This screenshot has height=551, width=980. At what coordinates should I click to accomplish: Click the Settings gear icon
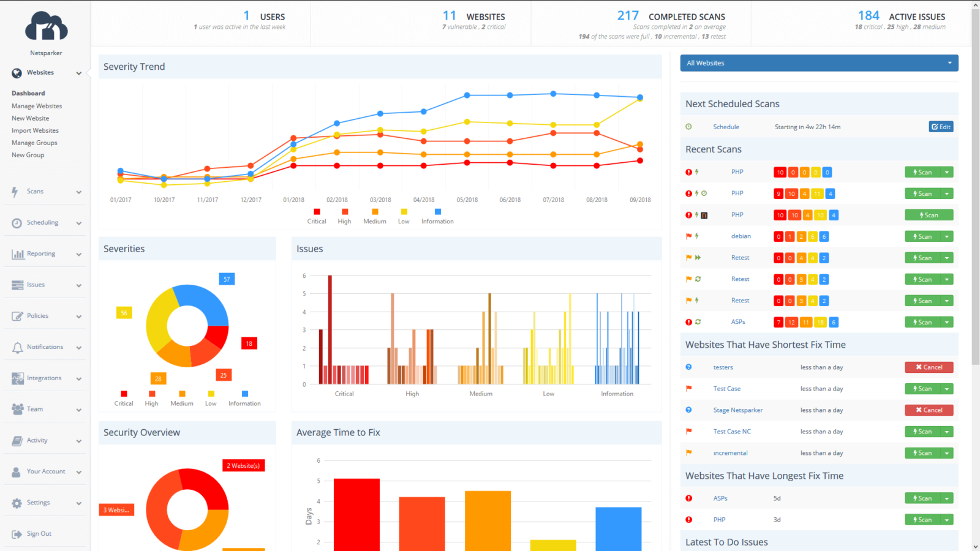(x=17, y=502)
